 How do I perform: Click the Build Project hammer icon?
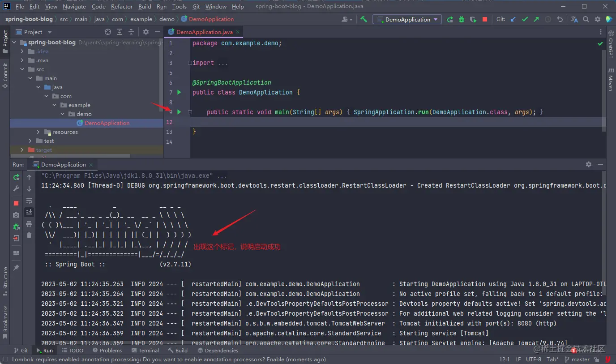[364, 19]
